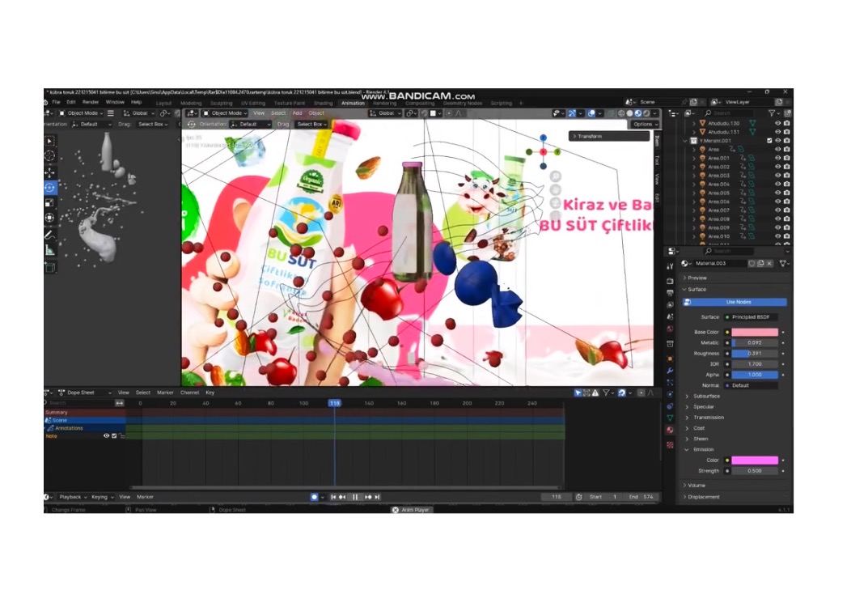Activate the Rotate tool
868x607 pixels.
[x=50, y=187]
